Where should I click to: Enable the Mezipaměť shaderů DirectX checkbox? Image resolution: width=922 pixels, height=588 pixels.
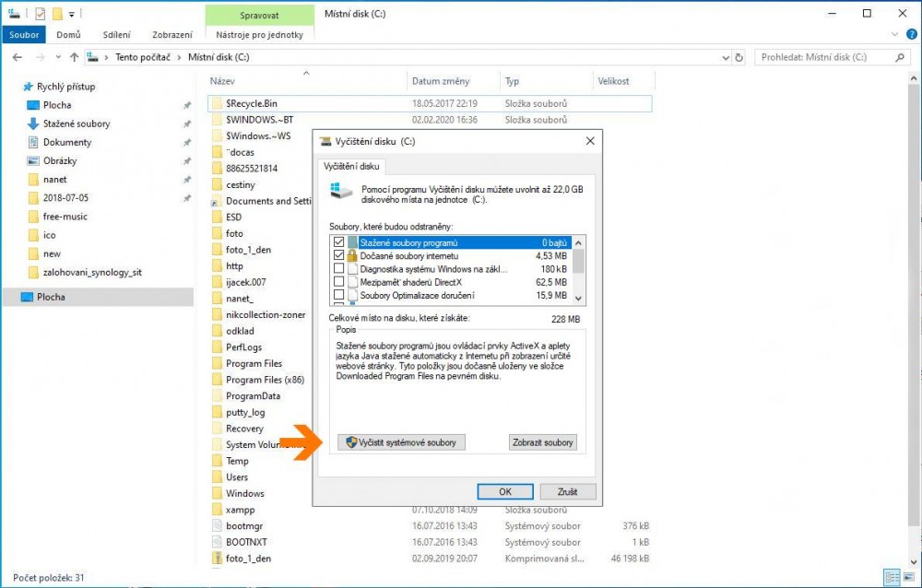(x=338, y=282)
